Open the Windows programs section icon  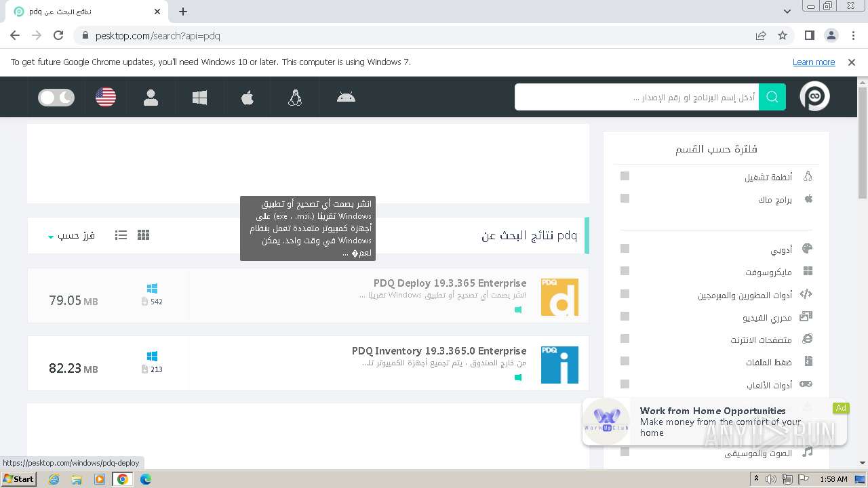point(199,98)
